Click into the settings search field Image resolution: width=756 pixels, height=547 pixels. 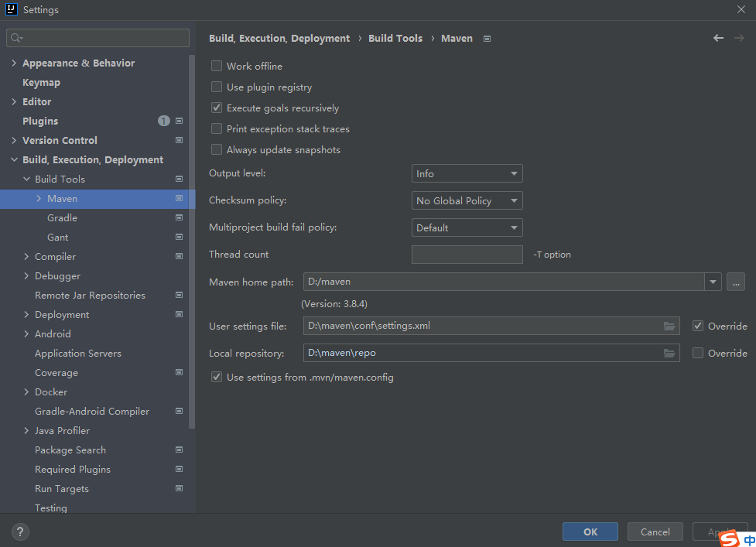pos(97,38)
